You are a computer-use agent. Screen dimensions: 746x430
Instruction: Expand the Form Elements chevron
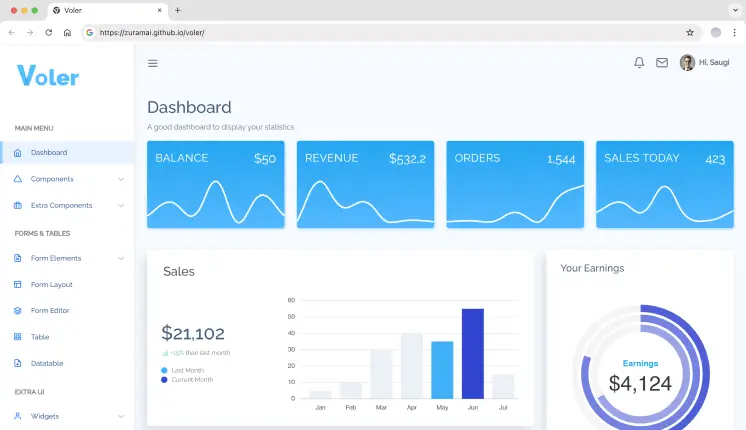[x=121, y=258]
